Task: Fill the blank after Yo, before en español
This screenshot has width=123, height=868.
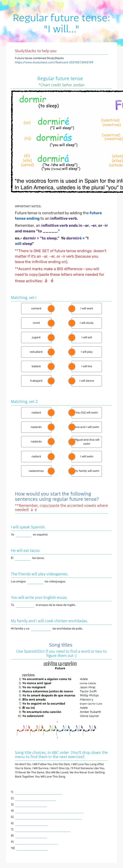Action: (24, 534)
